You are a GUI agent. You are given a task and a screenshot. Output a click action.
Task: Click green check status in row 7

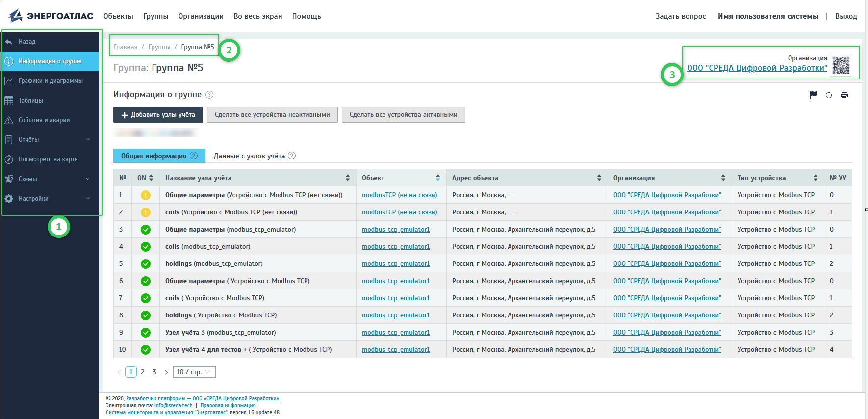[146, 298]
